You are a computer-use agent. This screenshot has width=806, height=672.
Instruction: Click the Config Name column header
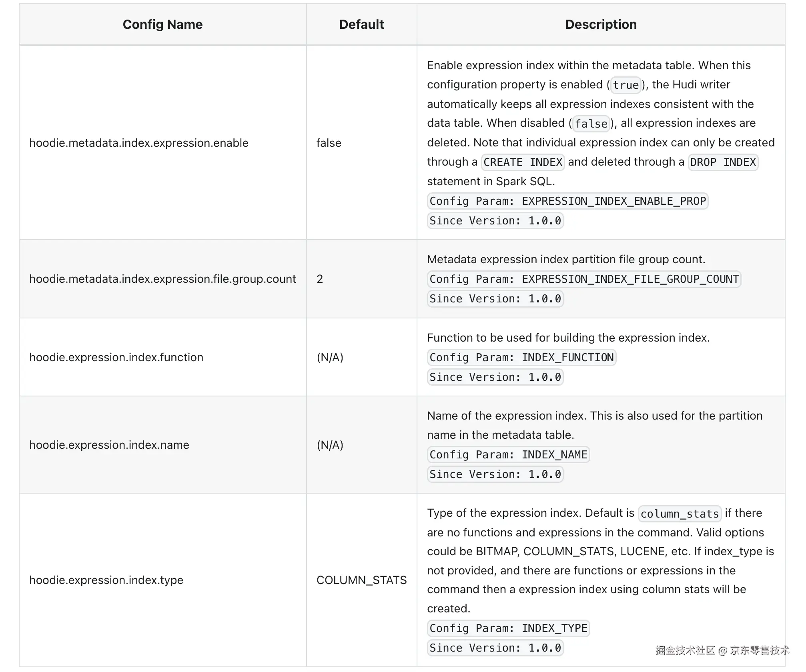pos(162,24)
